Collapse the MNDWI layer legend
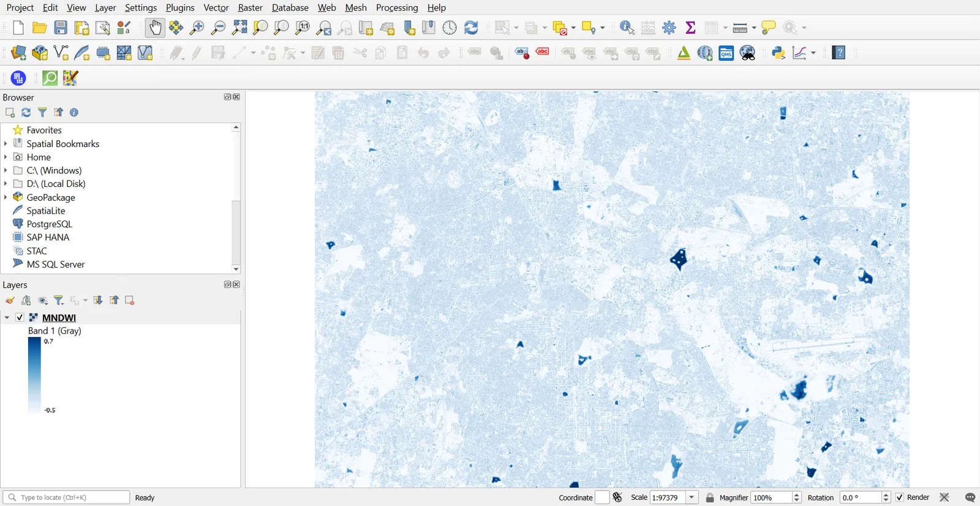980x506 pixels. click(x=7, y=317)
